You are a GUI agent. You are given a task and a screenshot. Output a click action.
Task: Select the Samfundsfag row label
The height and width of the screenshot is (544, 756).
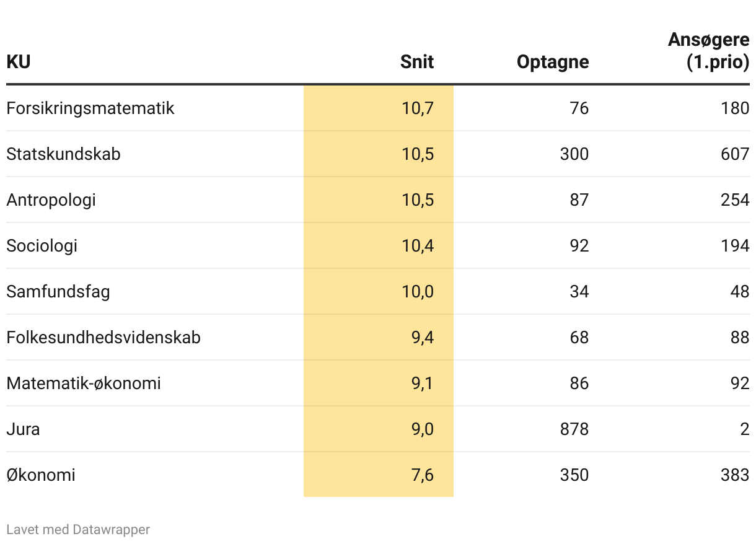coord(58,292)
